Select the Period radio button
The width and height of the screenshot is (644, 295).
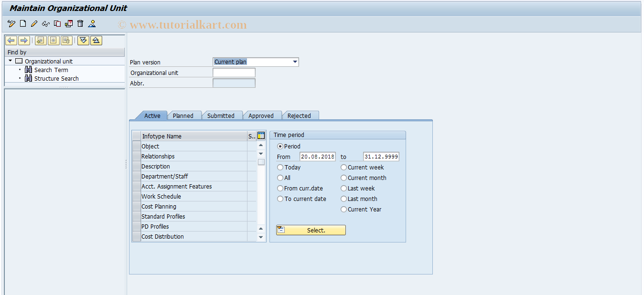pyautogui.click(x=280, y=146)
